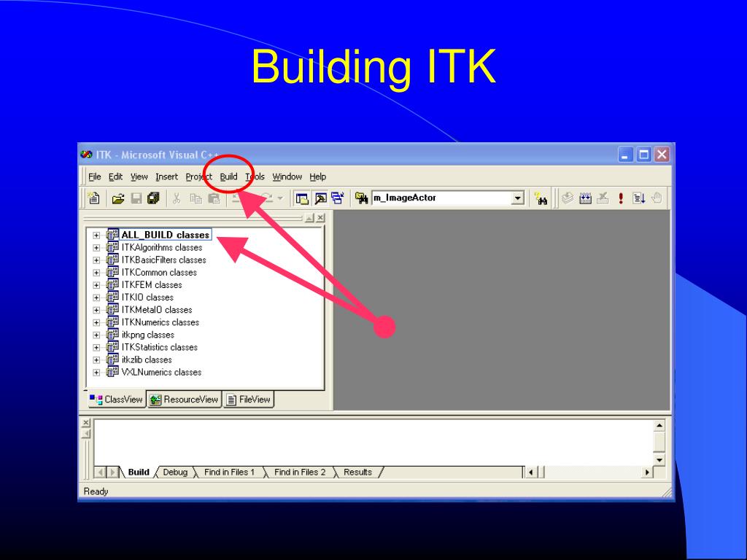Click output pane scroll down arrow
Image resolution: width=747 pixels, height=560 pixels.
click(x=659, y=460)
